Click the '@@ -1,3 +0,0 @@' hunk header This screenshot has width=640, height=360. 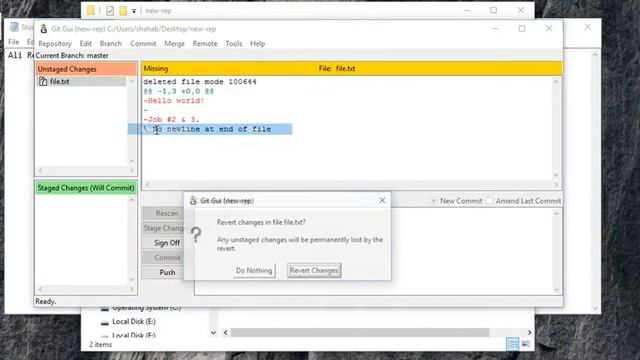click(178, 91)
